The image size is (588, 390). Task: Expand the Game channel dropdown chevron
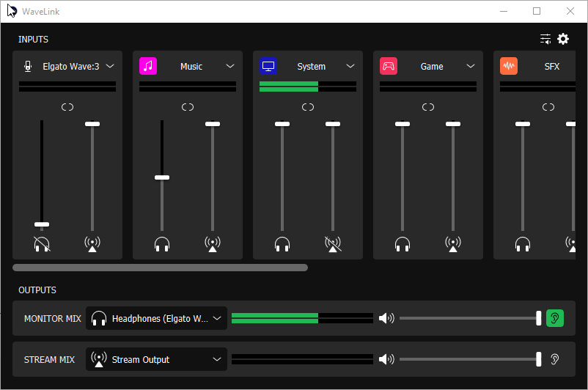point(471,67)
